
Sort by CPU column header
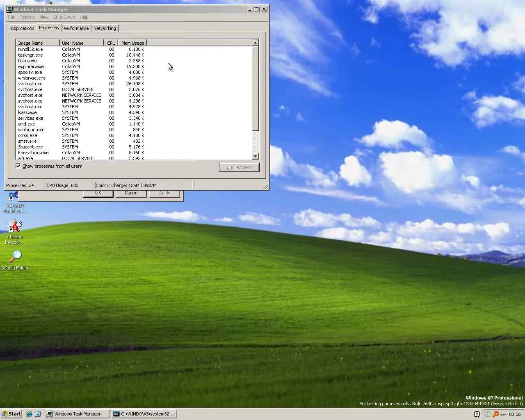point(111,43)
